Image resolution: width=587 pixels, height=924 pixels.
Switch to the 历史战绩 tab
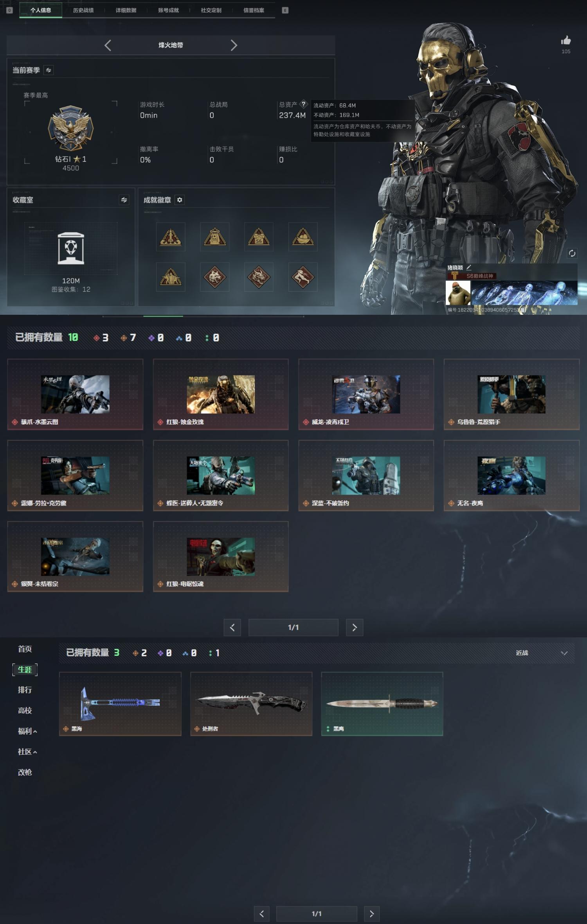pos(83,10)
